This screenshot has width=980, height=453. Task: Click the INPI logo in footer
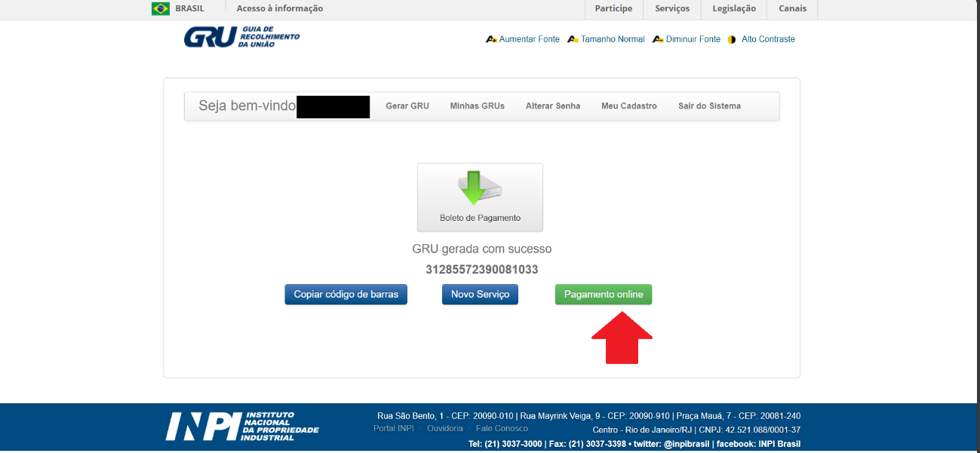tap(242, 426)
